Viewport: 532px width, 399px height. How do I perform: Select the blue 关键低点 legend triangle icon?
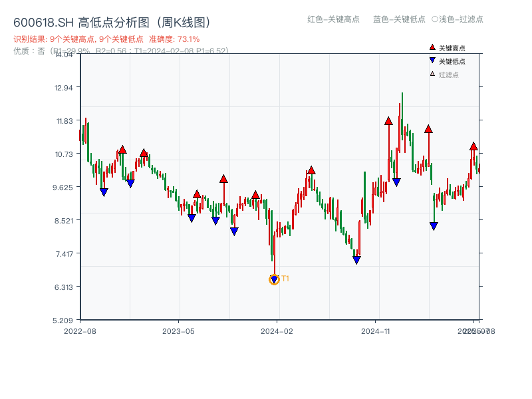coord(431,59)
